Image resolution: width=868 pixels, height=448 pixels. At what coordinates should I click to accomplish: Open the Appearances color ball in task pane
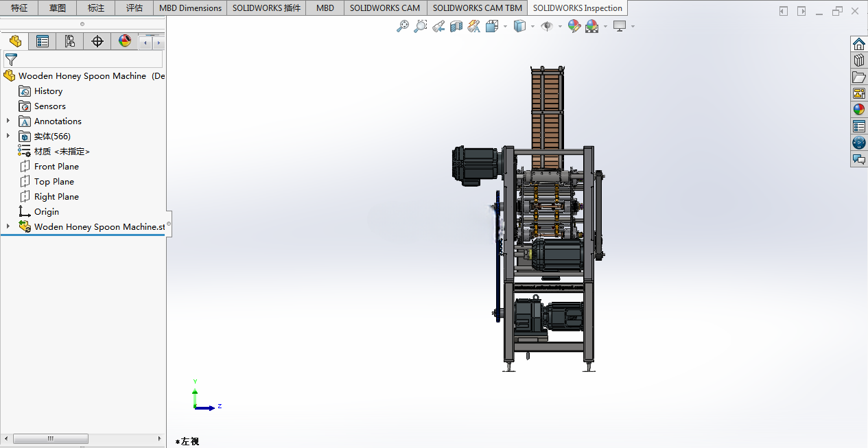[859, 109]
